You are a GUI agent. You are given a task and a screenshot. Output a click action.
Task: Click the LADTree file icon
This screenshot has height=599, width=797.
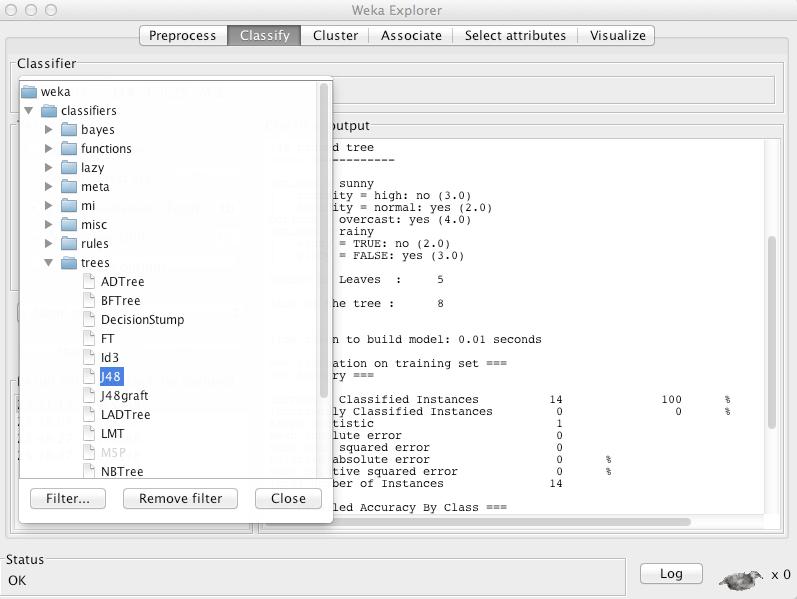point(89,414)
